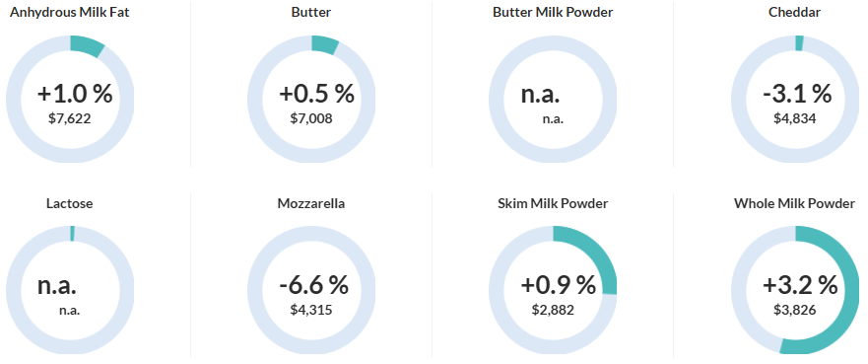Image resolution: width=868 pixels, height=364 pixels.
Task: Select the Whole Milk Powder title
Action: (x=794, y=203)
